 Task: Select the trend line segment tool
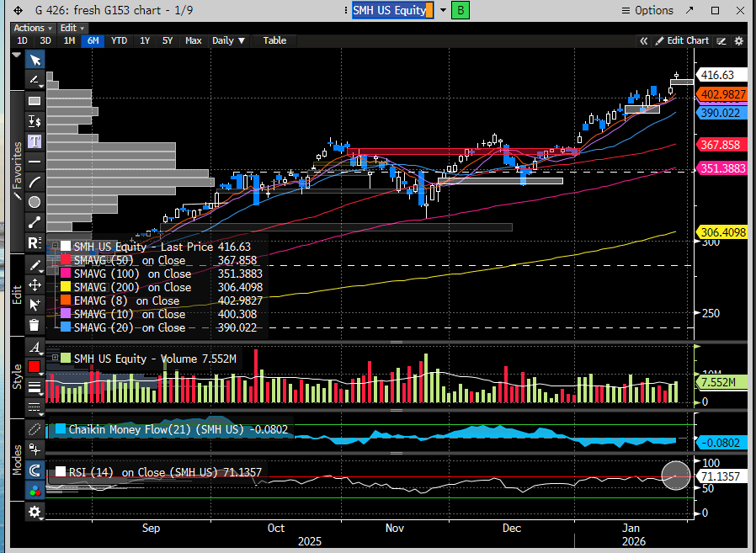tap(35, 221)
